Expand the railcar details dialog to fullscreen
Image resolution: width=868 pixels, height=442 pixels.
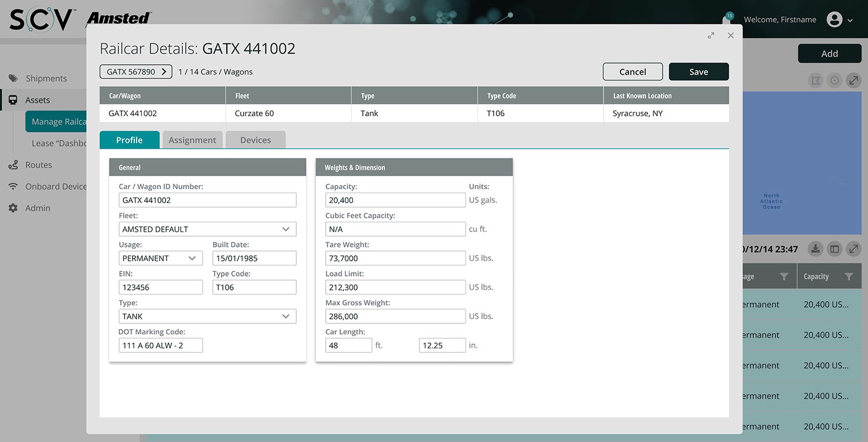(711, 36)
